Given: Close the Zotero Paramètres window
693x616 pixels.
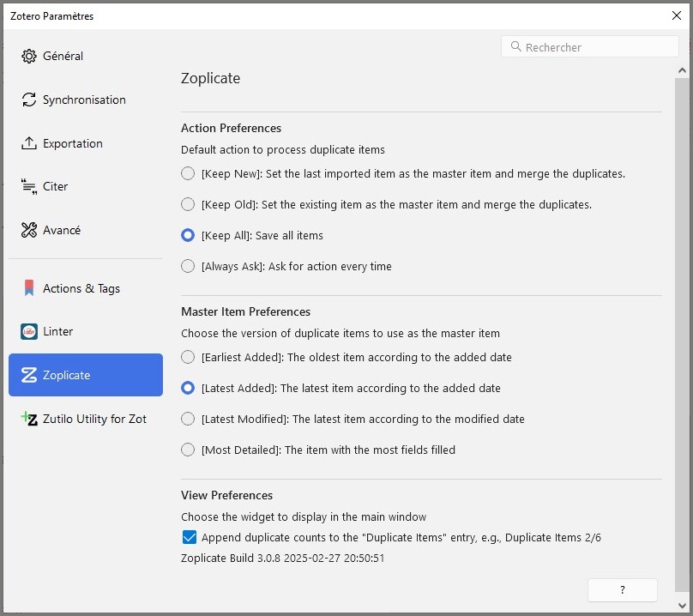Looking at the screenshot, I should pos(676,15).
